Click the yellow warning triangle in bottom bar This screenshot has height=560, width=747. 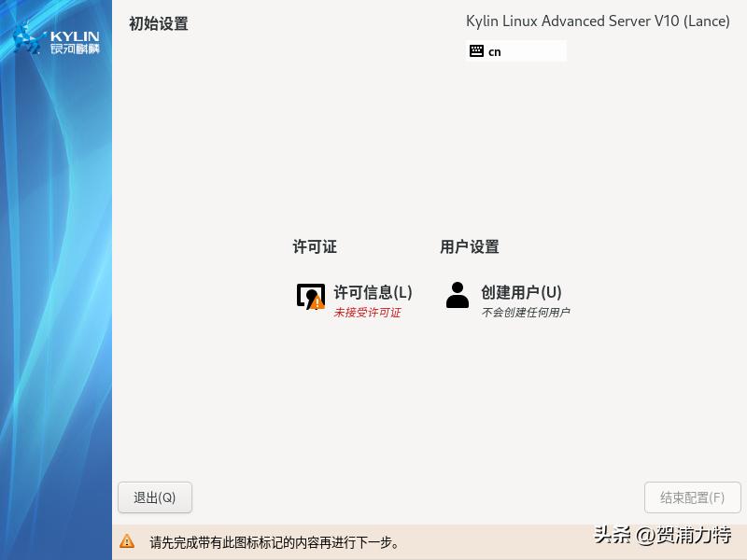pyautogui.click(x=126, y=541)
